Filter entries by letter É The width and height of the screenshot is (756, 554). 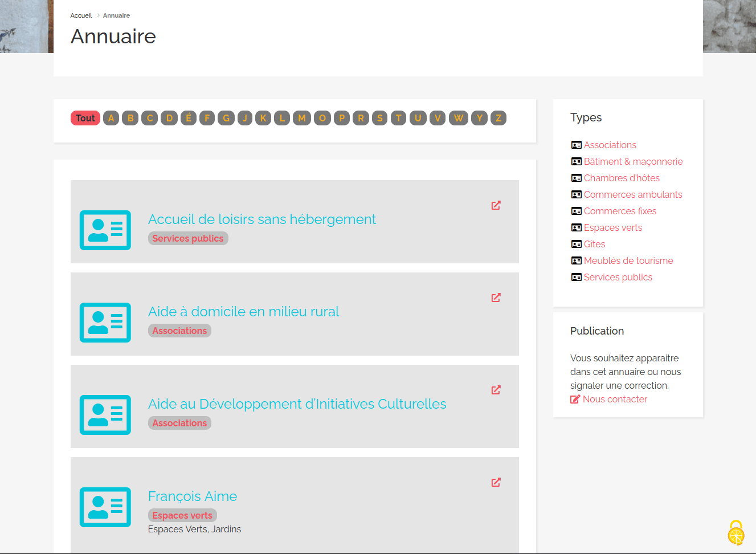[189, 118]
